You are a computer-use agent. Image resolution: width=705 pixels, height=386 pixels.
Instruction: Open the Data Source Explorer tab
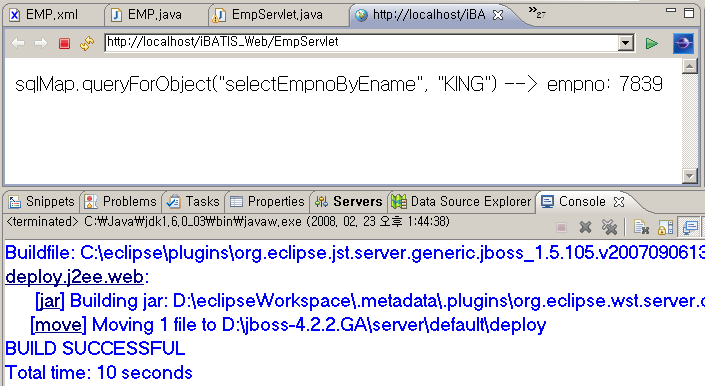click(461, 202)
